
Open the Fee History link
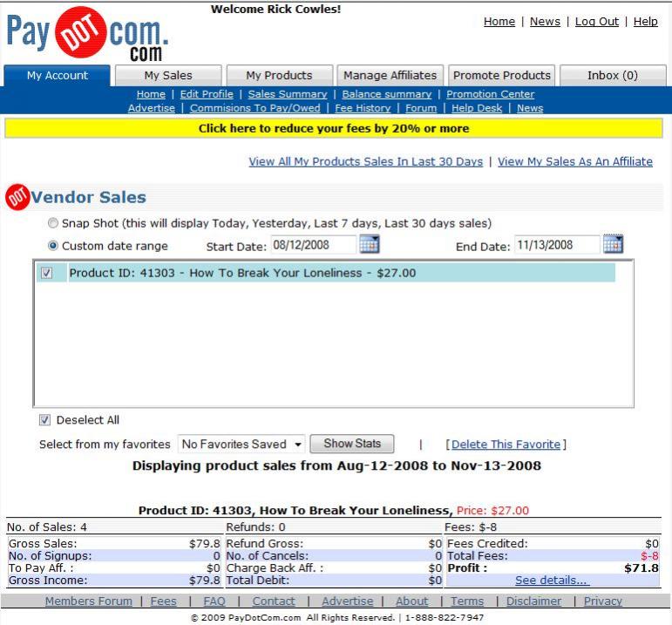click(x=363, y=108)
